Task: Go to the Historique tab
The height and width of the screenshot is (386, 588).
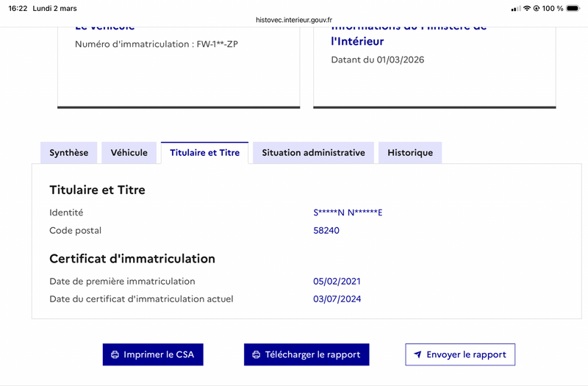Action: point(410,153)
